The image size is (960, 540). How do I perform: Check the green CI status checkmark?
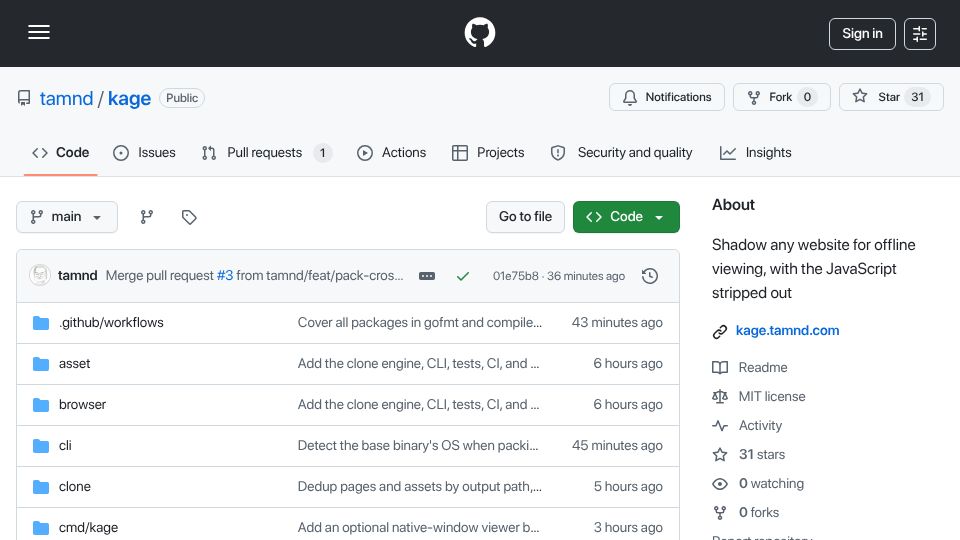(463, 276)
